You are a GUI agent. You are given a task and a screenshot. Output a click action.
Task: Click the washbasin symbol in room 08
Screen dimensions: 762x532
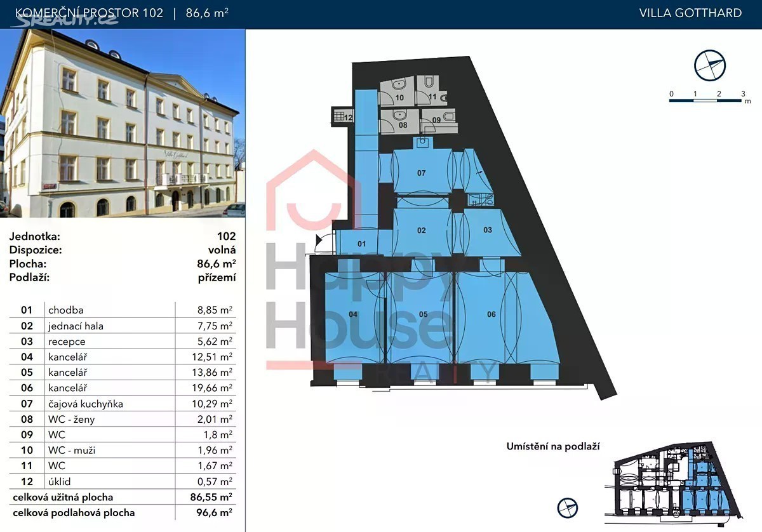399,114
